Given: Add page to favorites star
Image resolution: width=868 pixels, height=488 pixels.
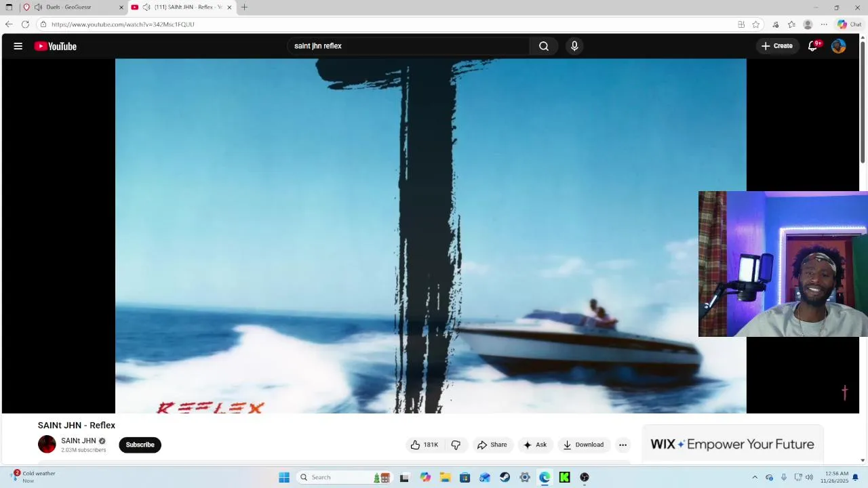Looking at the screenshot, I should 756,24.
